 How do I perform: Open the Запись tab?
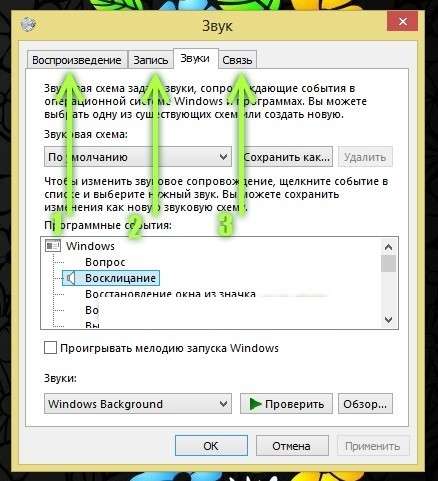(151, 60)
